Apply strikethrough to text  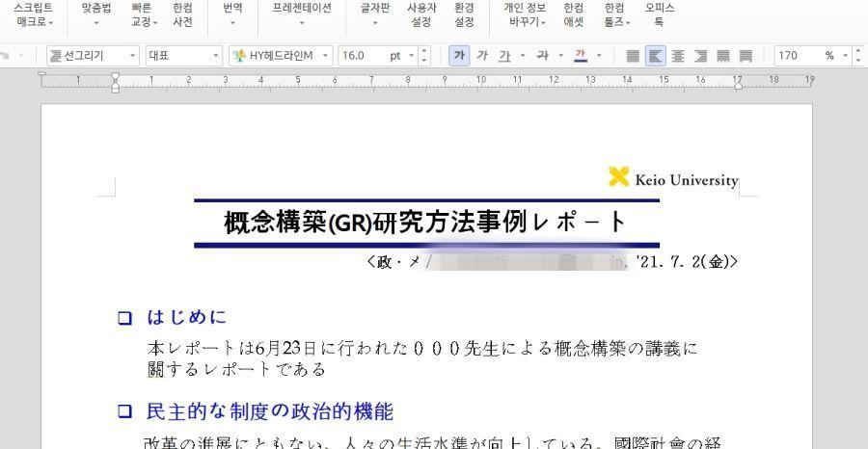[x=542, y=56]
